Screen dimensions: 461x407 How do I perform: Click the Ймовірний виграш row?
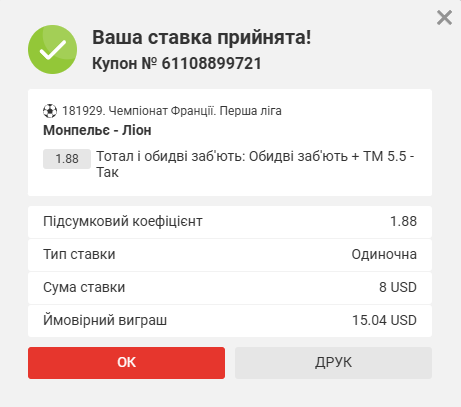coord(230,321)
